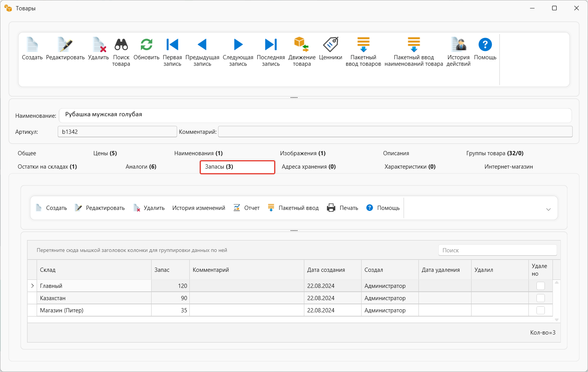Click the Артикул field with b1342
The width and height of the screenshot is (588, 372).
coord(117,132)
